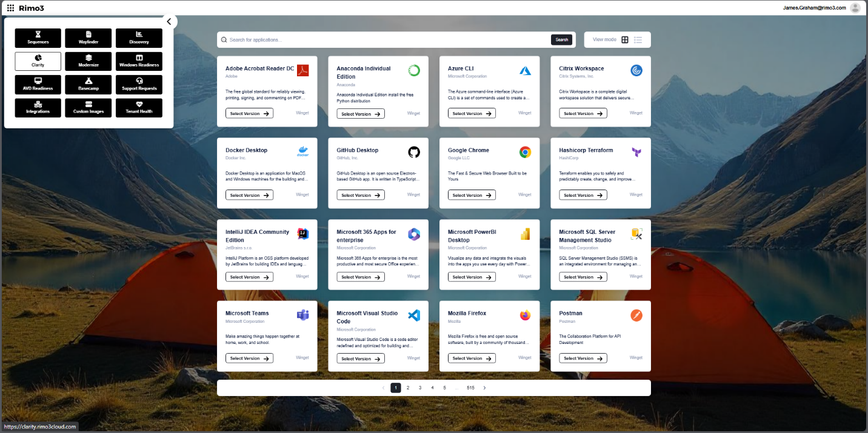Open the Custom Images tile
Screen dimensions: 868x433
point(88,108)
